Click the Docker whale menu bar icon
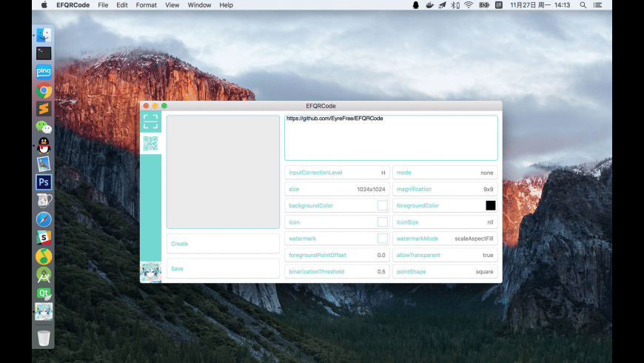The height and width of the screenshot is (363, 644). 429,5
